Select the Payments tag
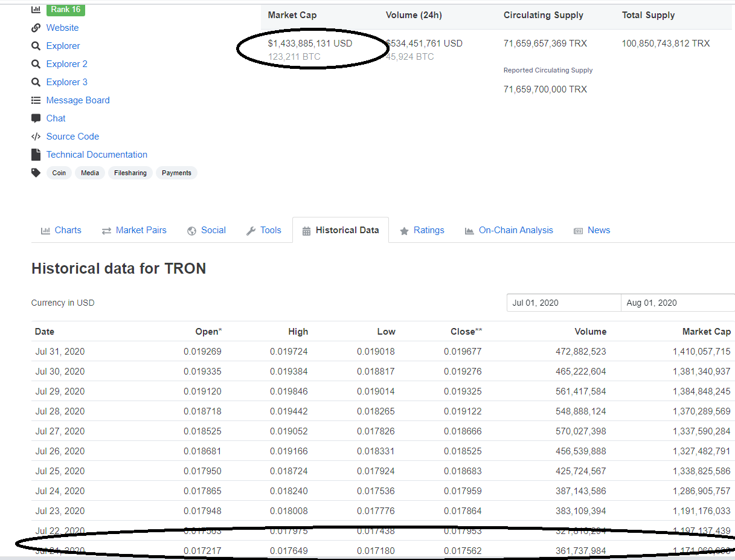This screenshot has height=560, width=735. [x=176, y=173]
